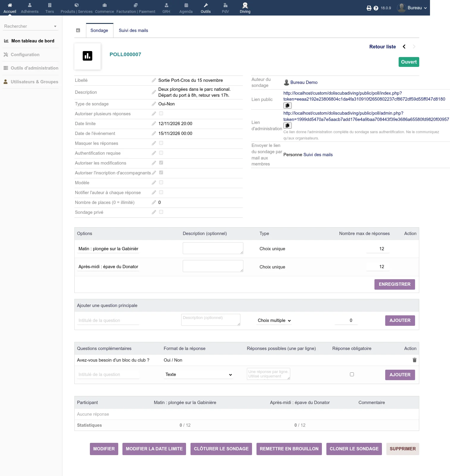
Task: Go to Accueil home icon
Action: (10, 5)
